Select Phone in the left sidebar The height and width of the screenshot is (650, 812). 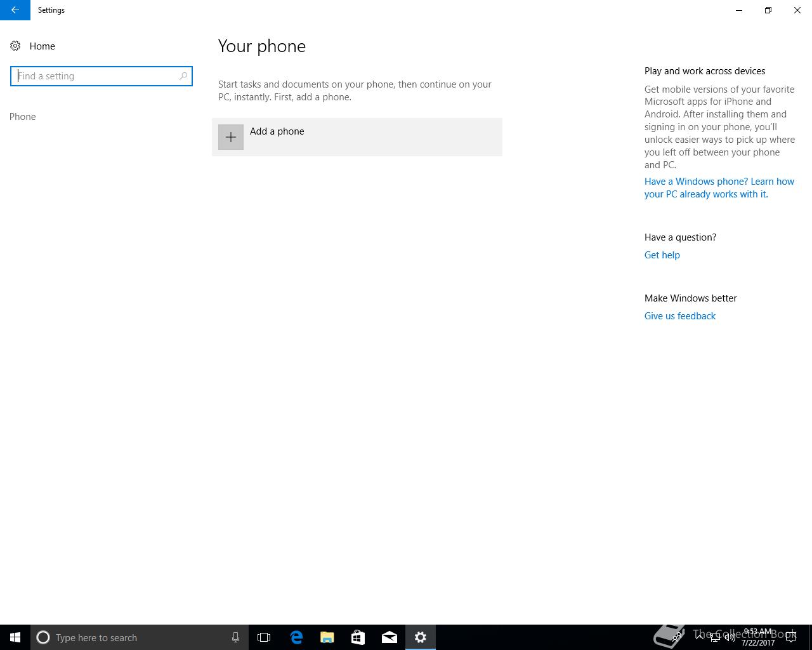point(23,117)
